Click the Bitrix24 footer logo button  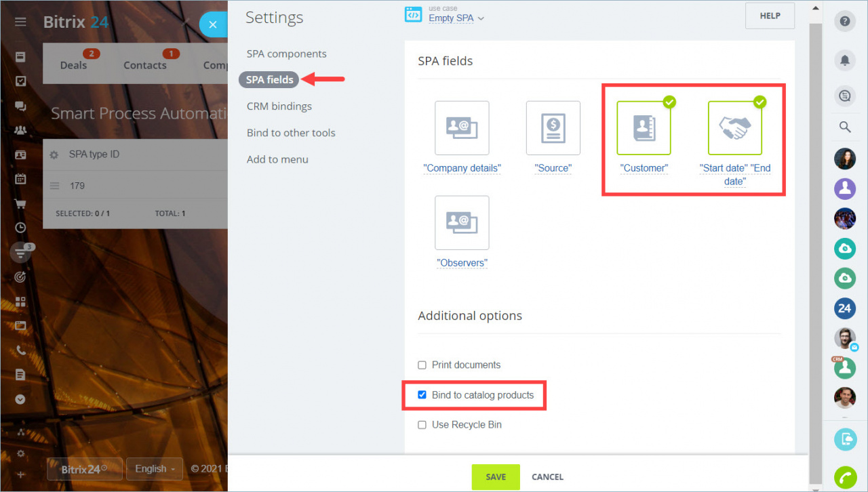(84, 468)
